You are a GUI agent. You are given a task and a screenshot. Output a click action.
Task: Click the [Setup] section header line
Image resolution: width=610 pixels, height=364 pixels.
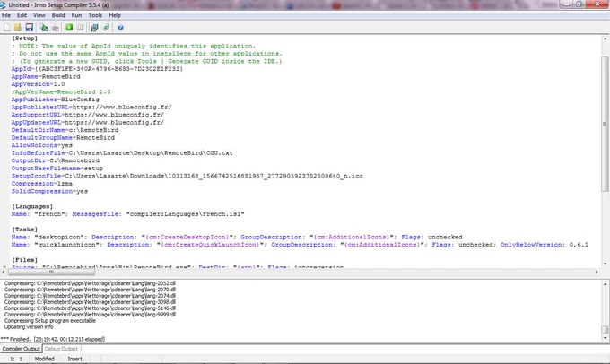(24, 39)
